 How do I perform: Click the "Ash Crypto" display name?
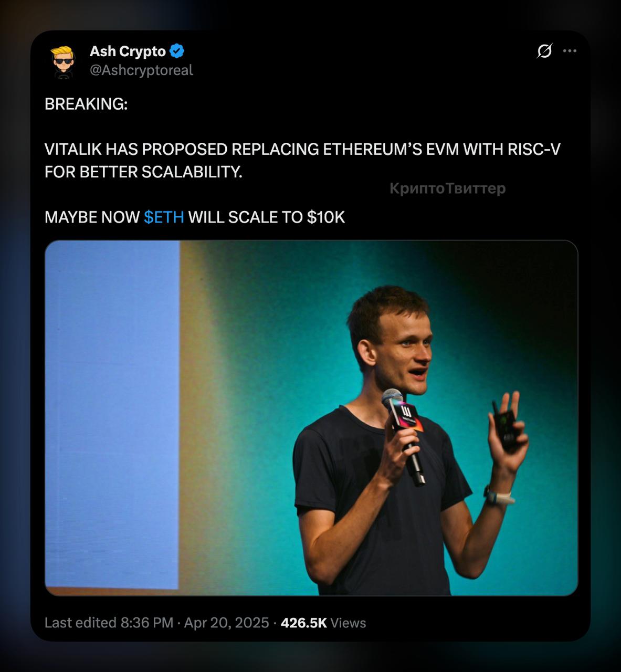tap(128, 51)
